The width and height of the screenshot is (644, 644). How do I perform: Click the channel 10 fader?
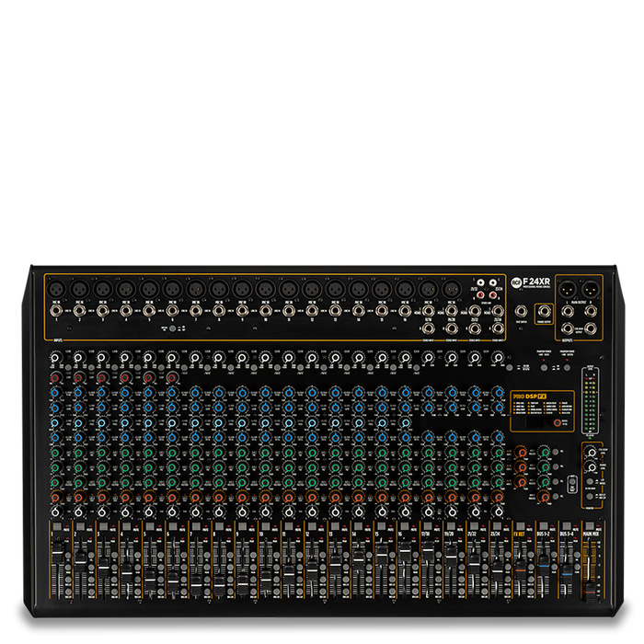pyautogui.click(x=265, y=580)
